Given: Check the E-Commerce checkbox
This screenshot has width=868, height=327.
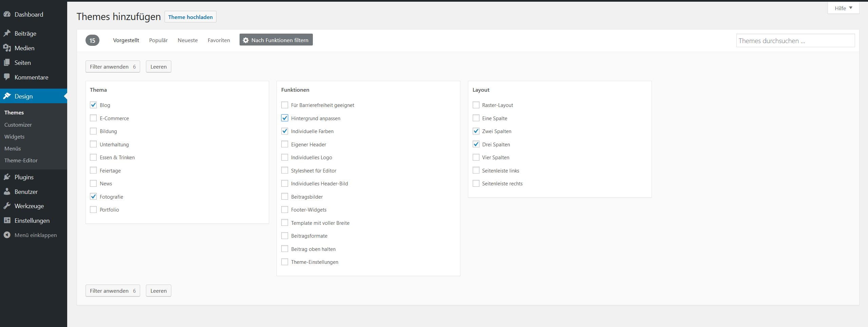Looking at the screenshot, I should click(x=93, y=118).
